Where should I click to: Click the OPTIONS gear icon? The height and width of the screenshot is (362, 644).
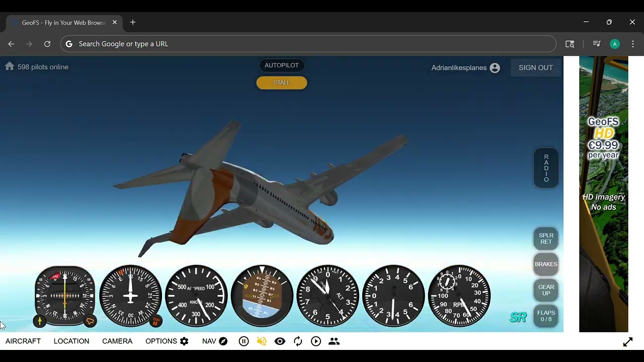pyautogui.click(x=184, y=341)
